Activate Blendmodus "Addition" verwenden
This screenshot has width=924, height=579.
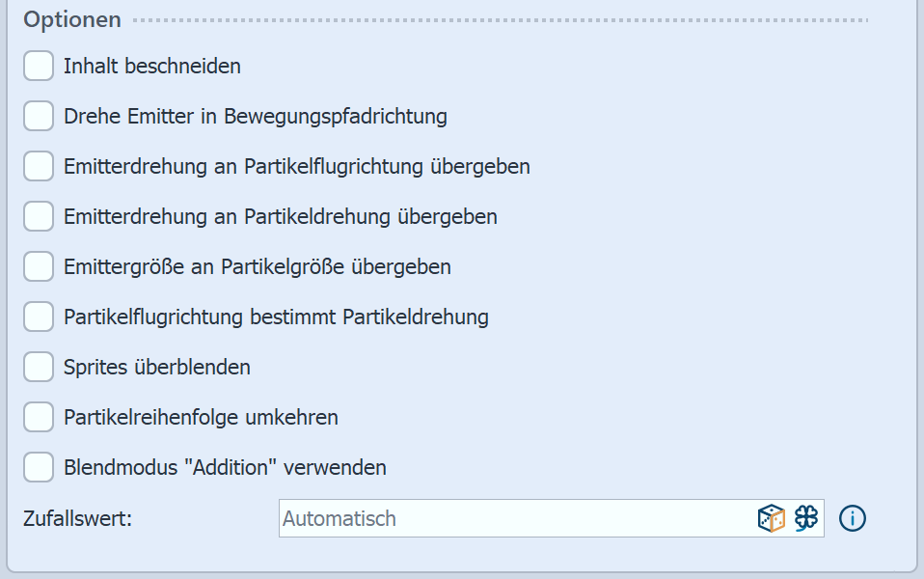pos(38,467)
